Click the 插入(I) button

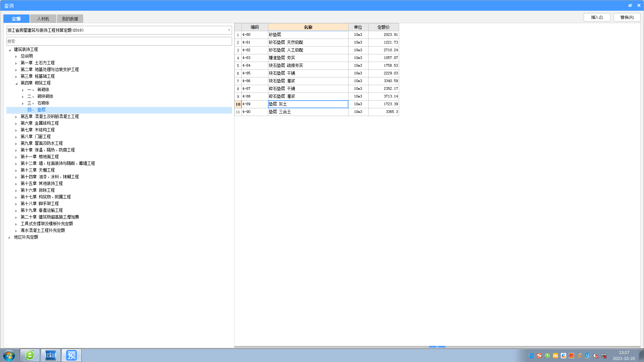(597, 17)
